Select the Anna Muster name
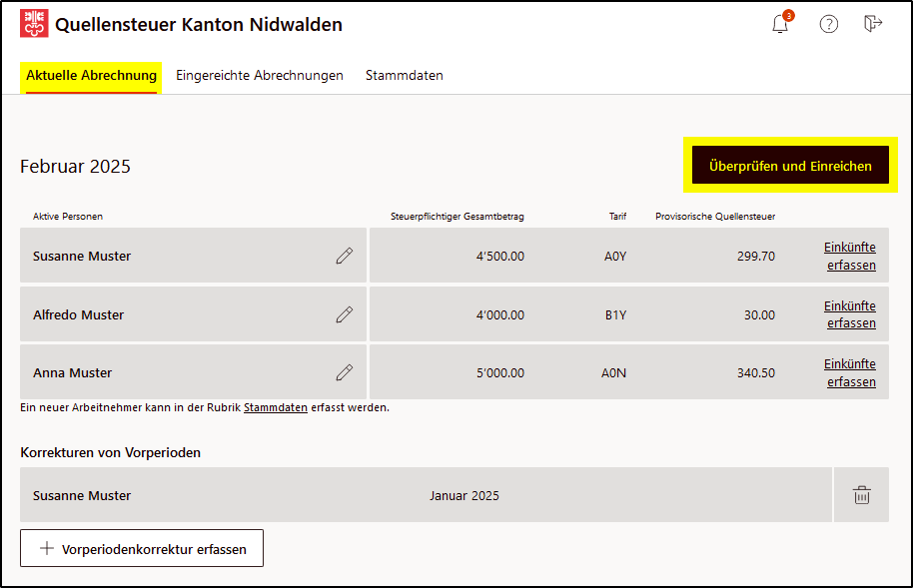The width and height of the screenshot is (913, 588). (72, 373)
